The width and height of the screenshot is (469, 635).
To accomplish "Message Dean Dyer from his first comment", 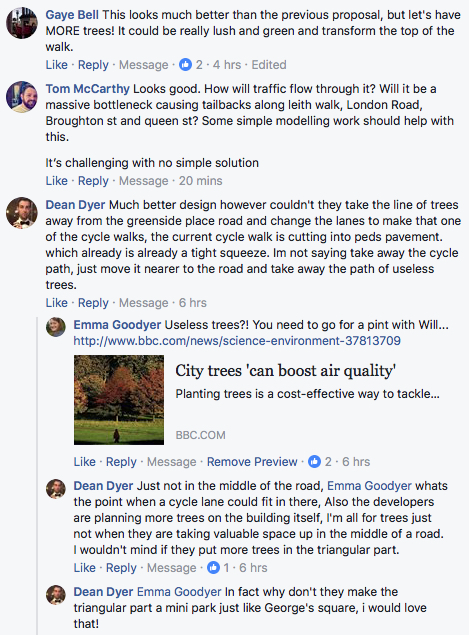I will pos(143,303).
